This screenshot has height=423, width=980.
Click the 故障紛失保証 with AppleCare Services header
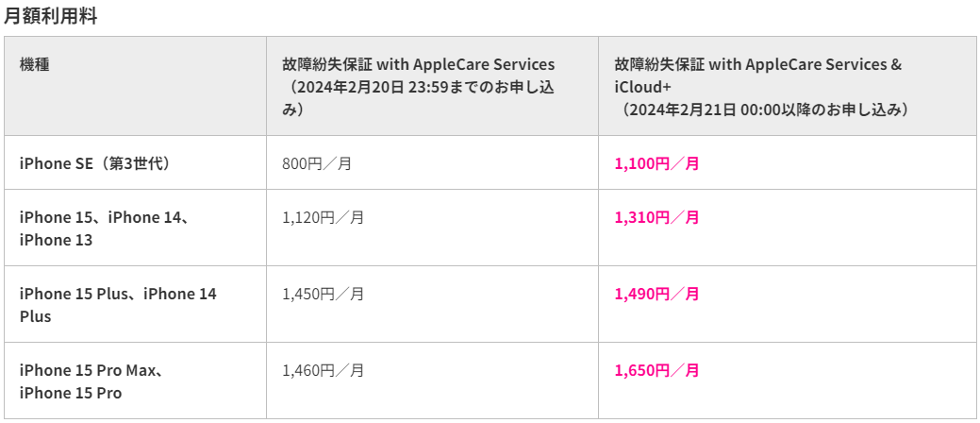pyautogui.click(x=418, y=64)
